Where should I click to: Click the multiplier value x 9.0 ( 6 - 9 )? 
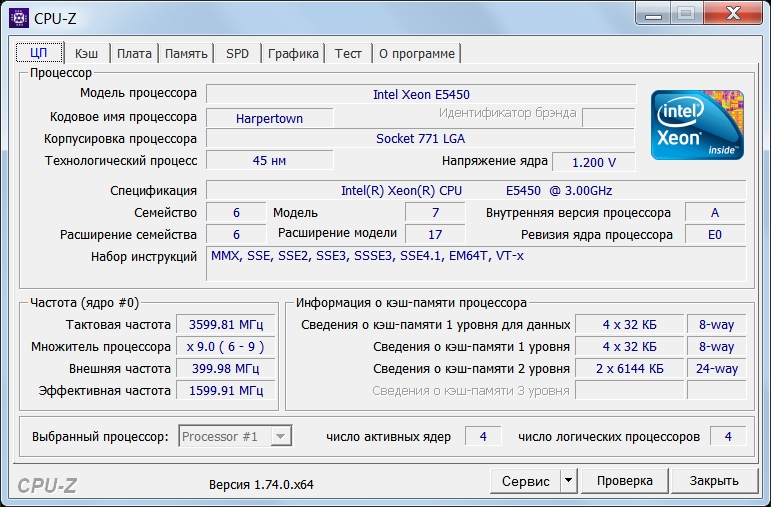(x=226, y=347)
